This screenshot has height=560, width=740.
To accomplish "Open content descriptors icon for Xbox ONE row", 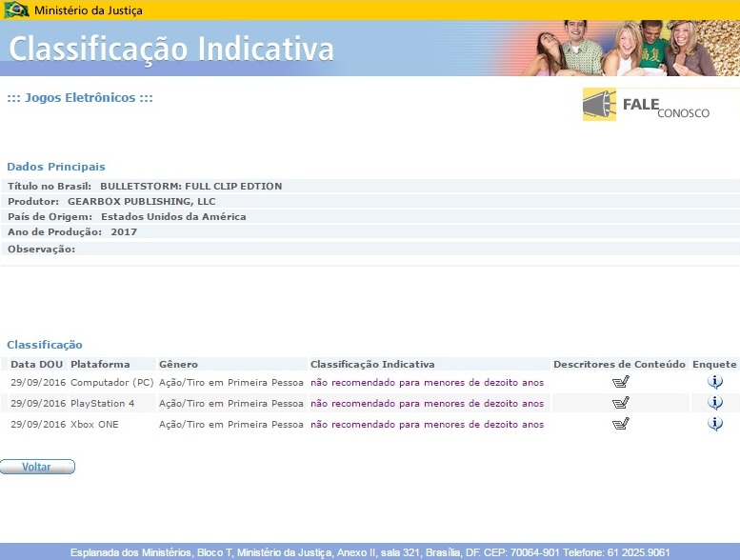I will click(x=620, y=424).
